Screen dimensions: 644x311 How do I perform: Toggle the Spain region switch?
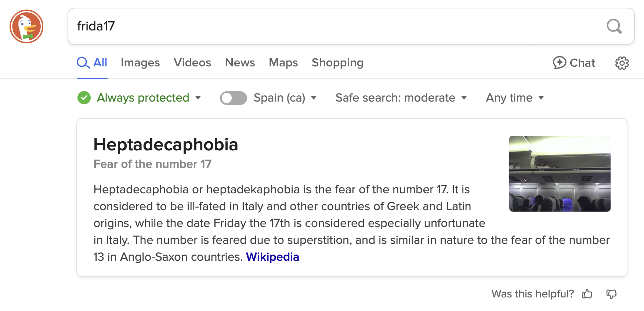coord(234,98)
